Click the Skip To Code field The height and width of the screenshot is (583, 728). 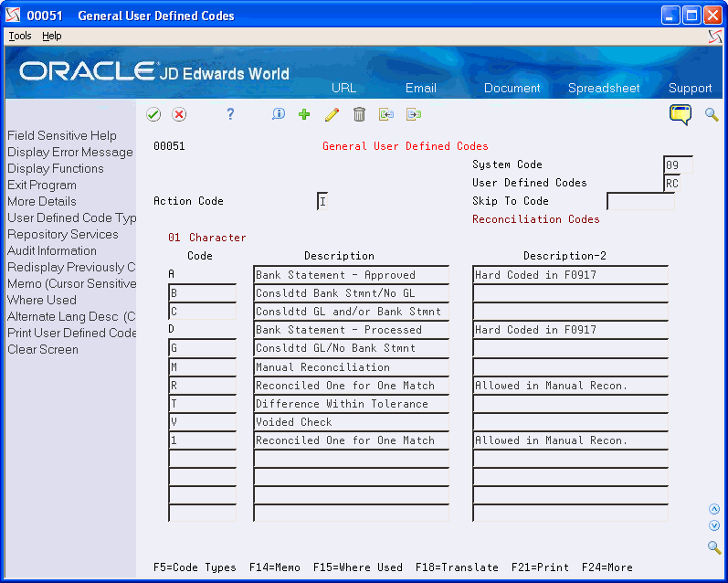click(x=640, y=201)
